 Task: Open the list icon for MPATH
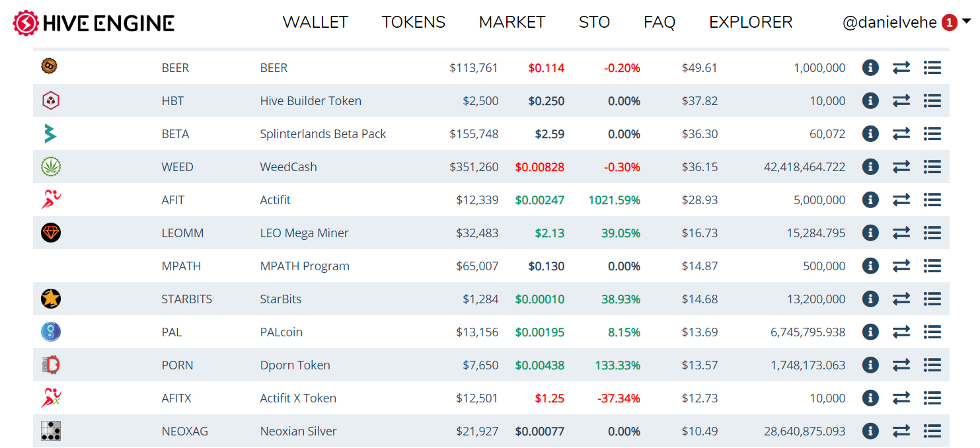(x=932, y=266)
